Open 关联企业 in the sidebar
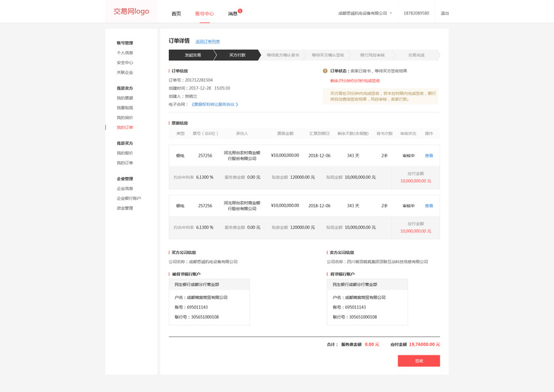The image size is (554, 392). [125, 73]
